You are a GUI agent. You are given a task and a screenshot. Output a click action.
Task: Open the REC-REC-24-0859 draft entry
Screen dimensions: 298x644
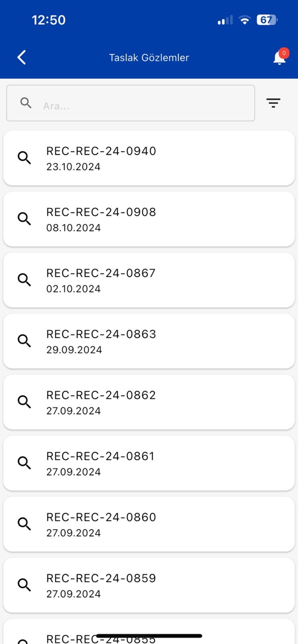pos(149,585)
